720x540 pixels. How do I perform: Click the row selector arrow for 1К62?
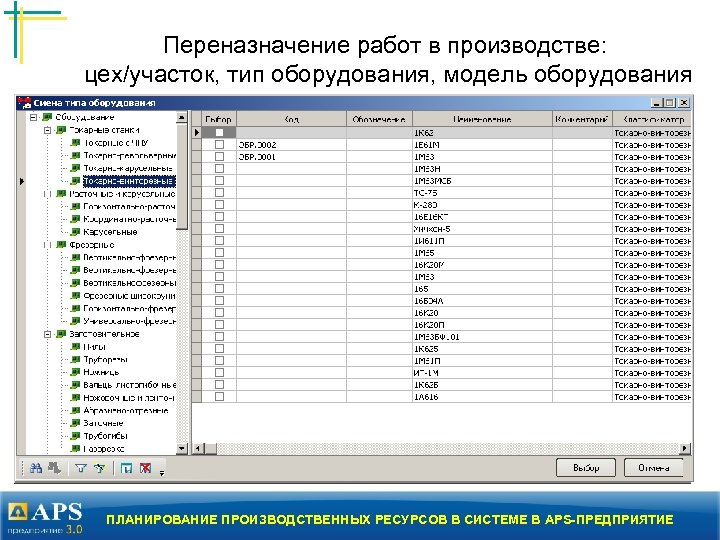point(197,132)
